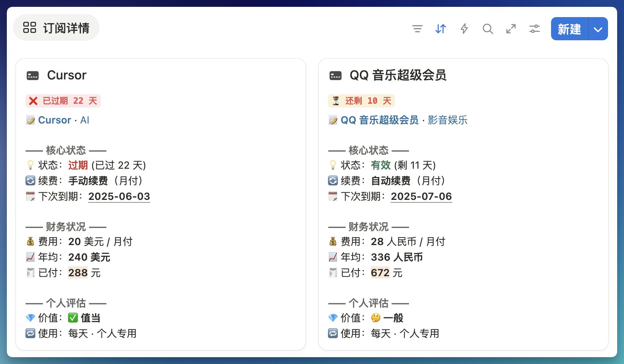Click 每天 · 个人专用 in QQ 音乐 card

coord(405,334)
